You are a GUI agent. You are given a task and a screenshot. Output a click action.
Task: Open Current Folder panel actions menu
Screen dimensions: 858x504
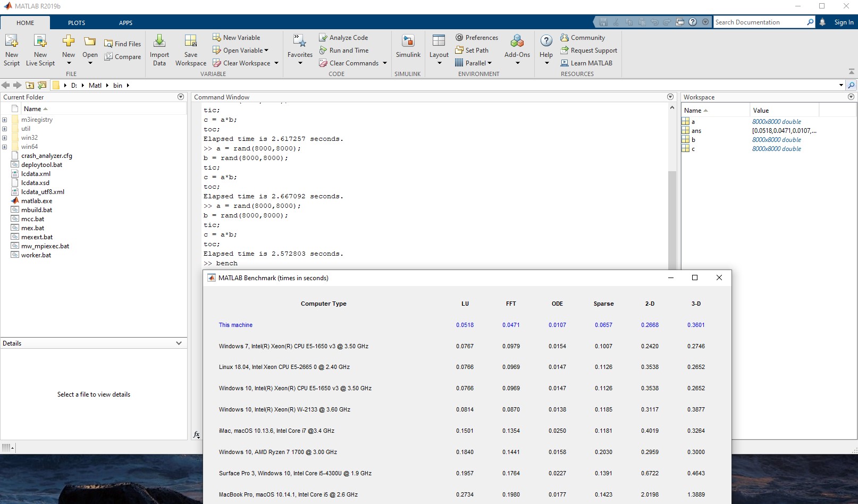coord(181,97)
